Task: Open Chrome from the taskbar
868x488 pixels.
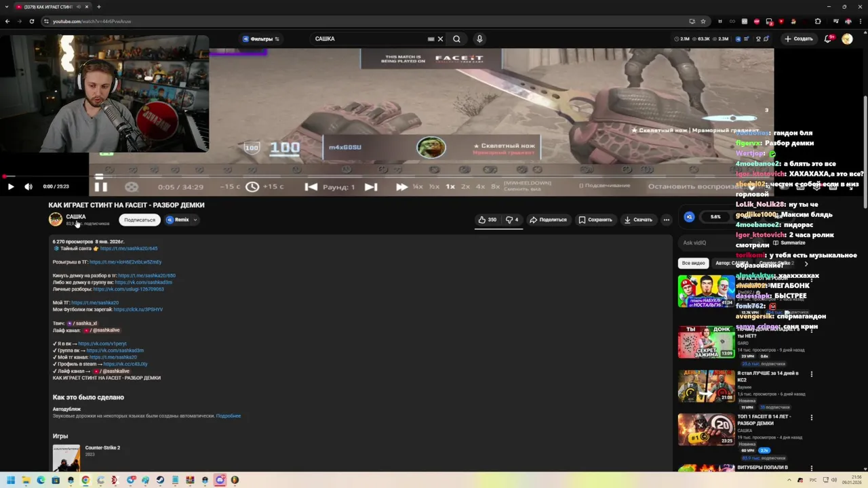Action: tap(85, 480)
